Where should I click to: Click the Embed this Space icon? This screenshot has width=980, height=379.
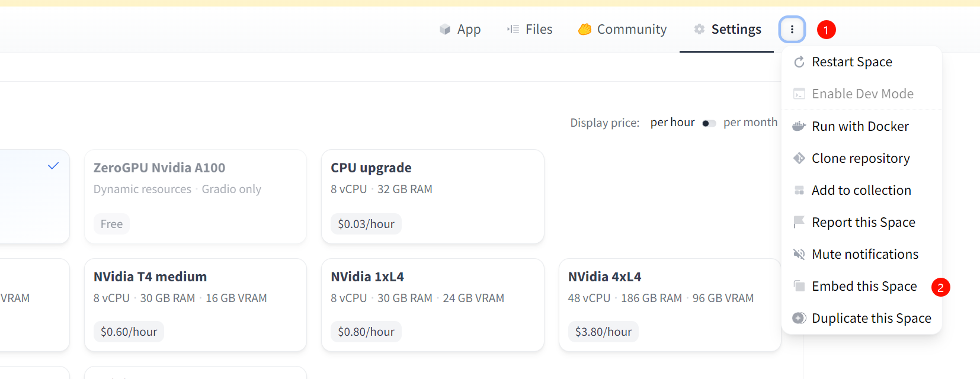coord(799,286)
